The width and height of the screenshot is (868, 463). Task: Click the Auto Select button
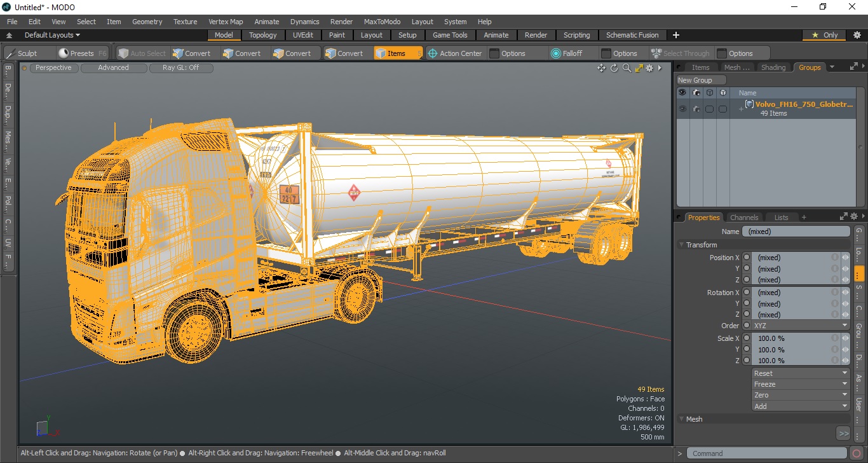(x=142, y=53)
